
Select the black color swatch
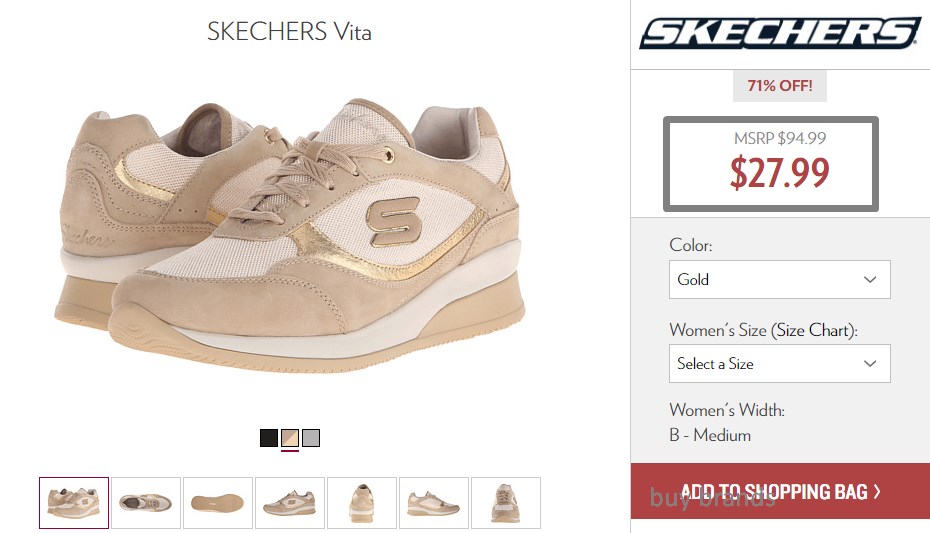(269, 438)
